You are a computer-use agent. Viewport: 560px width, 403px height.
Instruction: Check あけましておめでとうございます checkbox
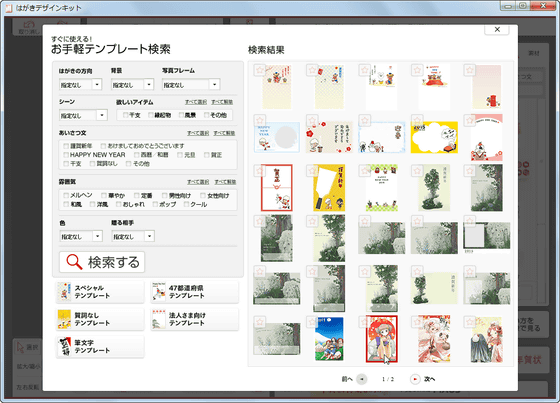(103, 146)
